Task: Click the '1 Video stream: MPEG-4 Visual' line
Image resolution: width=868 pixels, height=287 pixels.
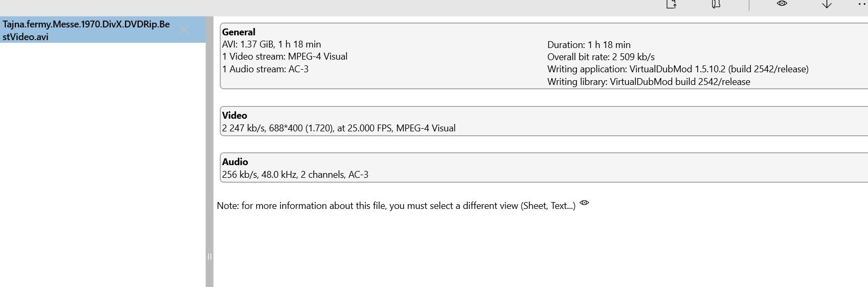Action: [x=285, y=56]
